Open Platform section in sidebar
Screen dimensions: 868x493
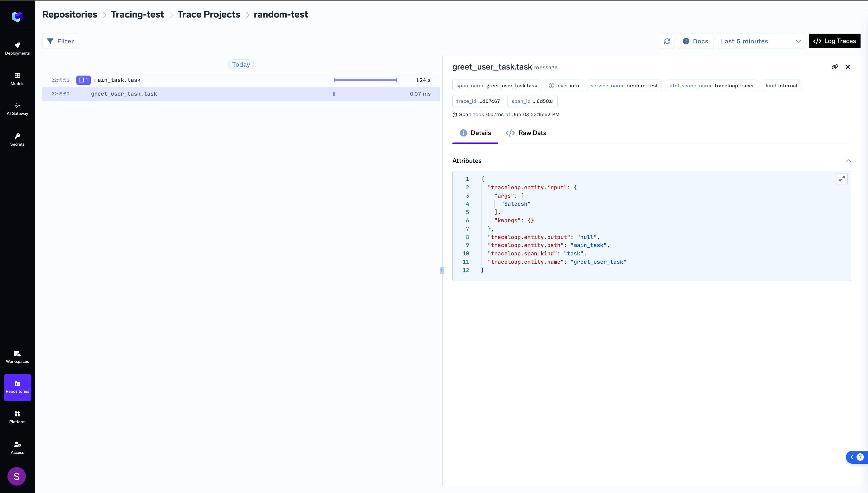point(17,417)
